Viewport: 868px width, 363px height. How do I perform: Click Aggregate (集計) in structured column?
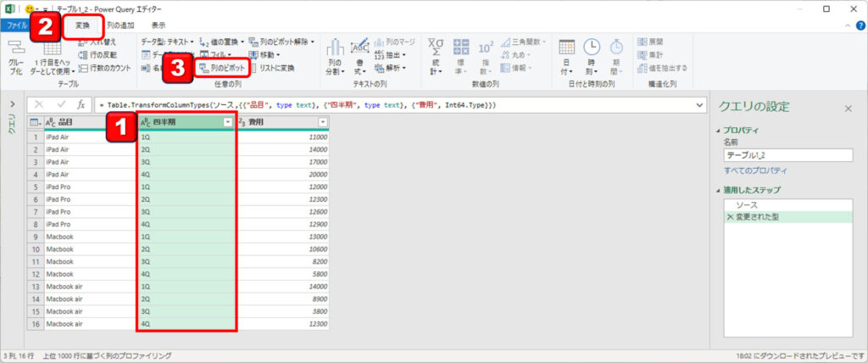(x=651, y=55)
